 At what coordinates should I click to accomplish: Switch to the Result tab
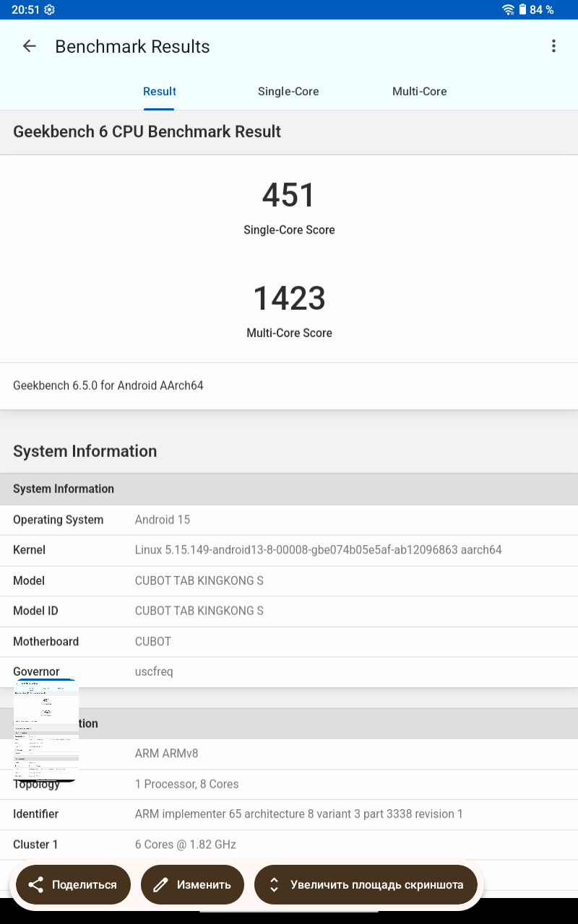click(x=160, y=92)
